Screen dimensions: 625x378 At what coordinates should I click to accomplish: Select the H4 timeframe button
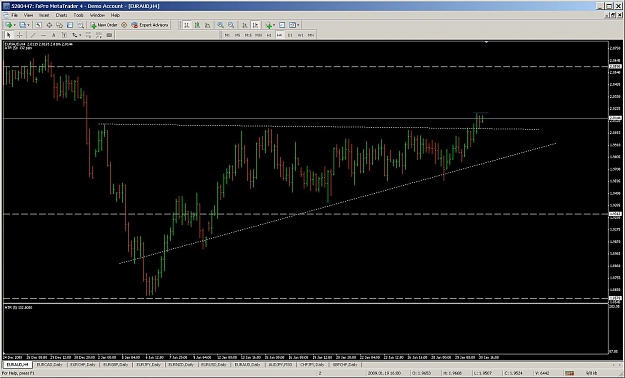(279, 35)
